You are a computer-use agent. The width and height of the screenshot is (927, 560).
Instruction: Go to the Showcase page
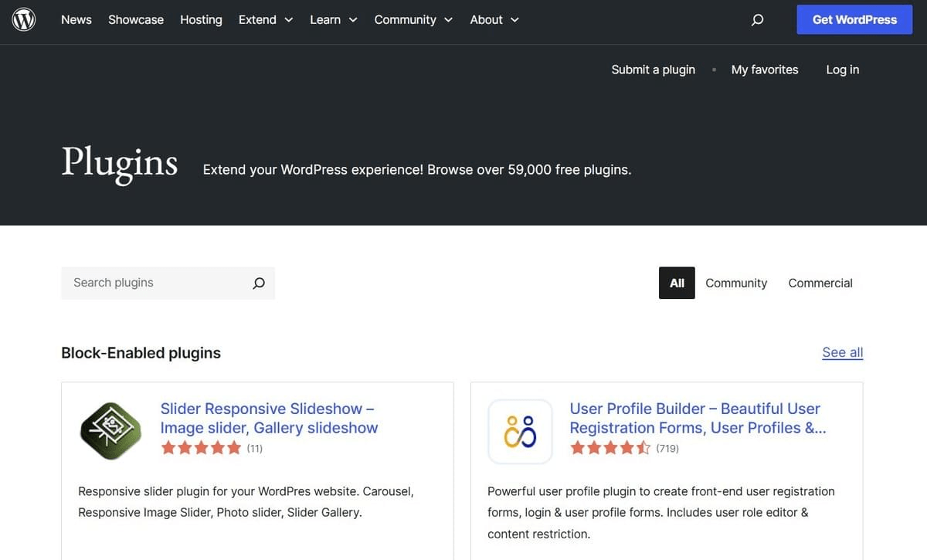tap(136, 20)
